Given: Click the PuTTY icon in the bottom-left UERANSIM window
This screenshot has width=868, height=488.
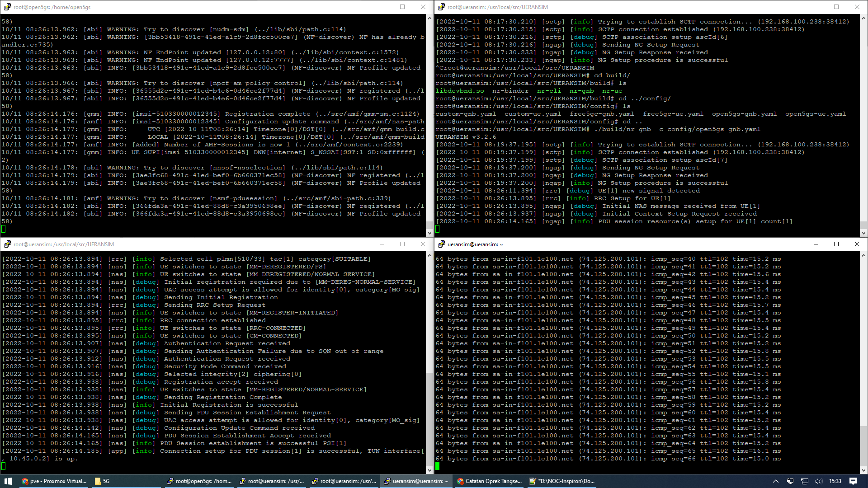Looking at the screenshot, I should (x=7, y=244).
